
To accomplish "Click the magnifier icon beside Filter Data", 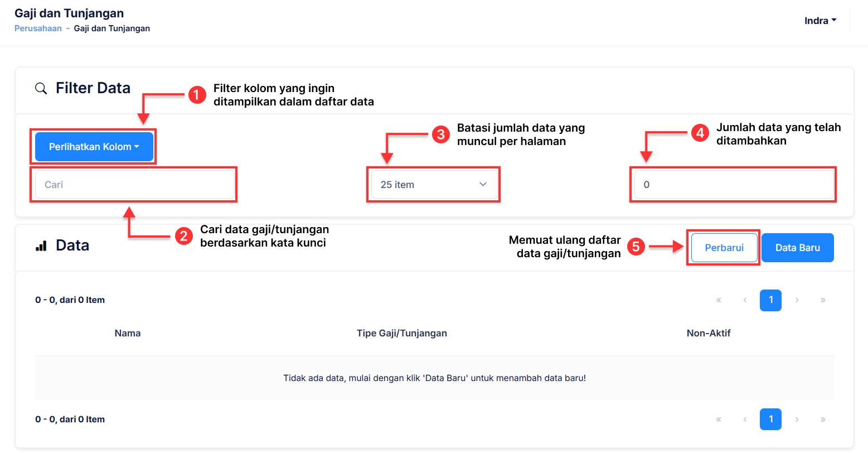I will [x=41, y=88].
